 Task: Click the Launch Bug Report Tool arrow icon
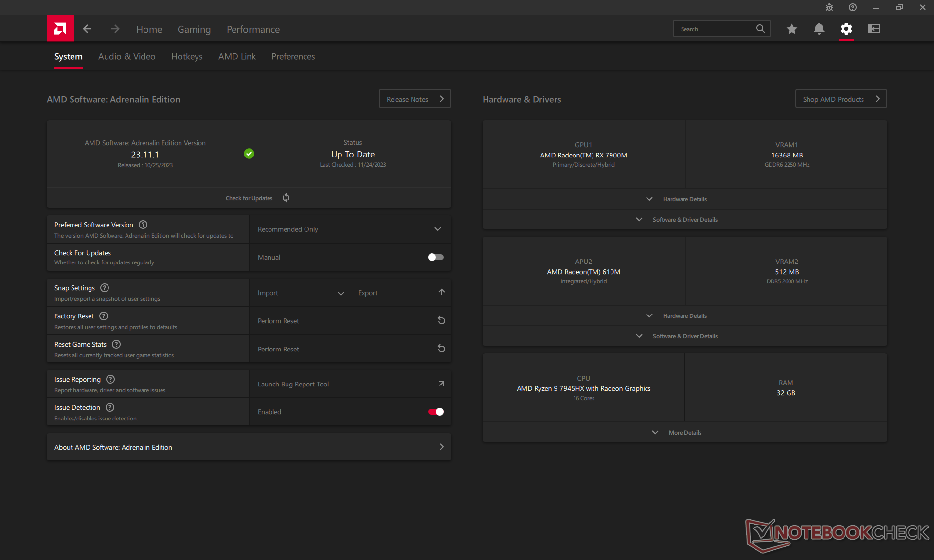click(x=442, y=384)
